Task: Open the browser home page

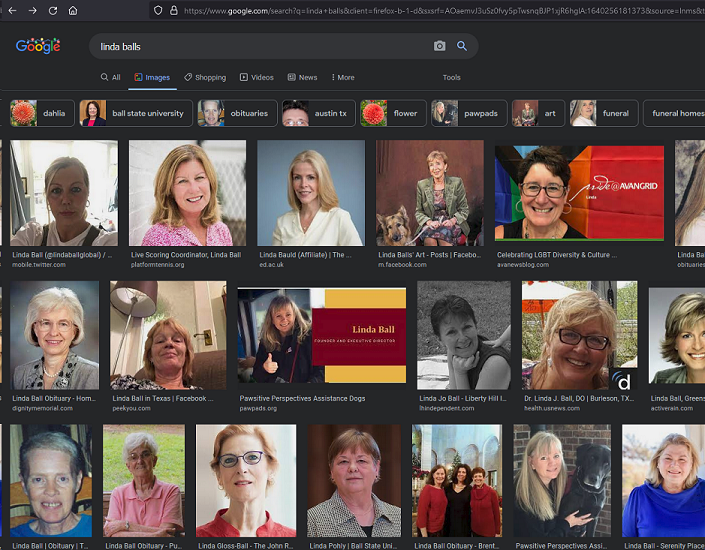Action: click(73, 10)
